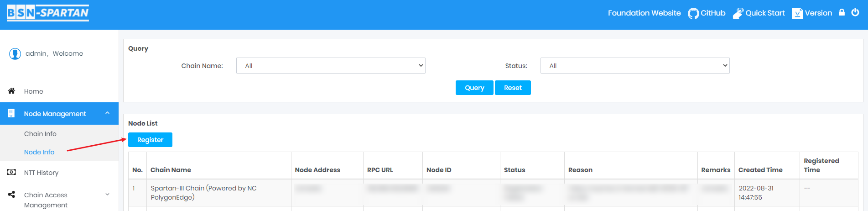Click the BSN-Spartan logo
868x211 pixels.
click(48, 13)
